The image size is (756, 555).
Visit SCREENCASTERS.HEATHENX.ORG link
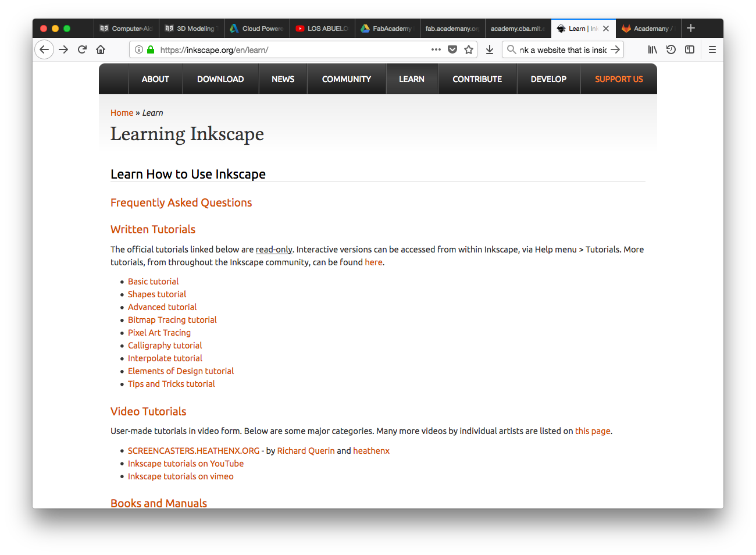click(x=194, y=451)
